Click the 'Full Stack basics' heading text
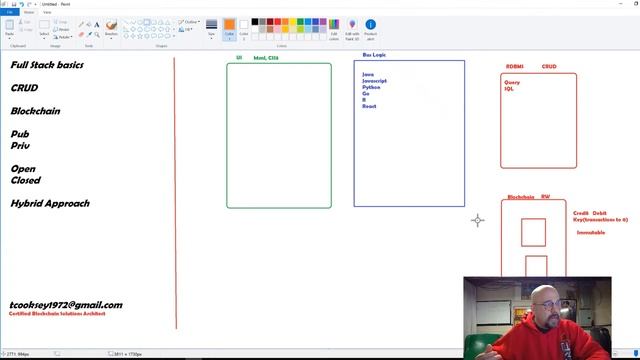Image resolution: width=640 pixels, height=360 pixels. [47, 65]
